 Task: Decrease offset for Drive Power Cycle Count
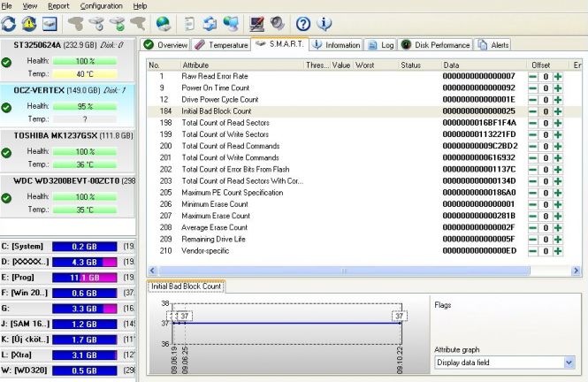click(x=532, y=100)
